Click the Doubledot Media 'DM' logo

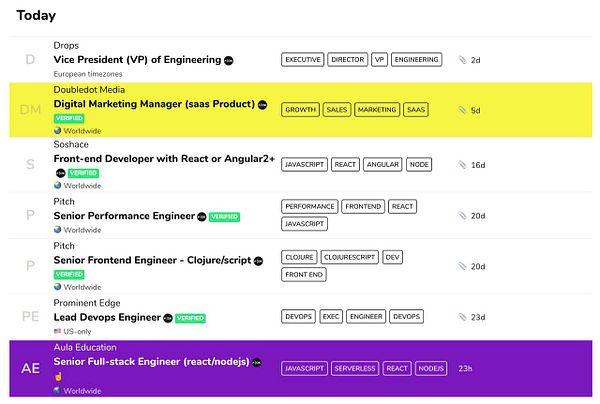(x=30, y=110)
